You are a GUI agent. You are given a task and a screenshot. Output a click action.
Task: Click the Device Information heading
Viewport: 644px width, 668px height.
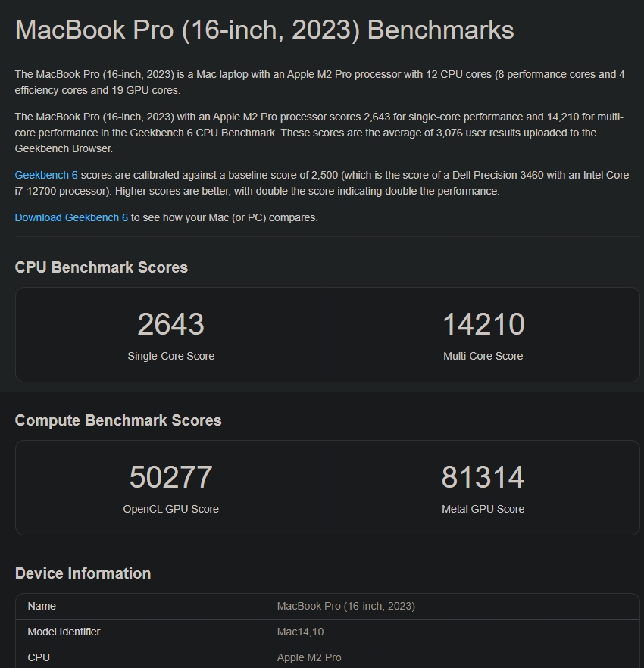83,573
